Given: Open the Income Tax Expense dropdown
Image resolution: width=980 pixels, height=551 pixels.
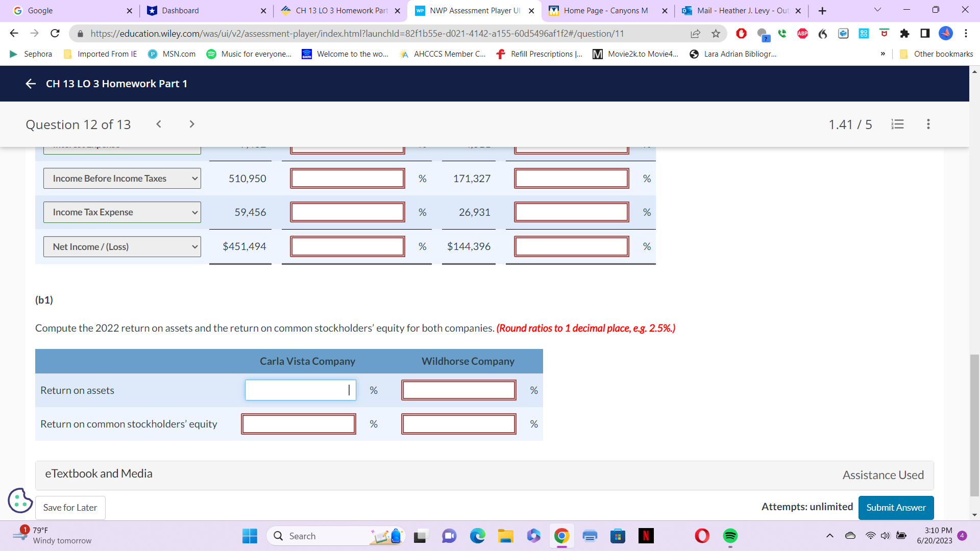Looking at the screenshot, I should [x=122, y=212].
